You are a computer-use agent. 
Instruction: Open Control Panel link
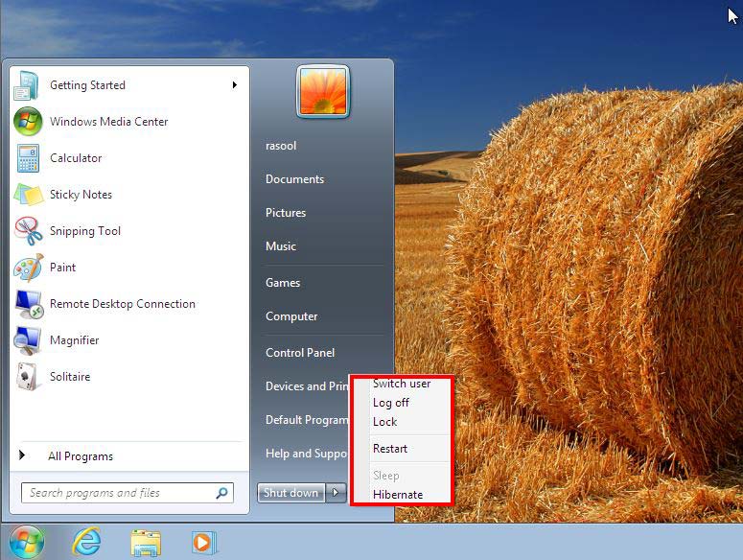pos(300,353)
